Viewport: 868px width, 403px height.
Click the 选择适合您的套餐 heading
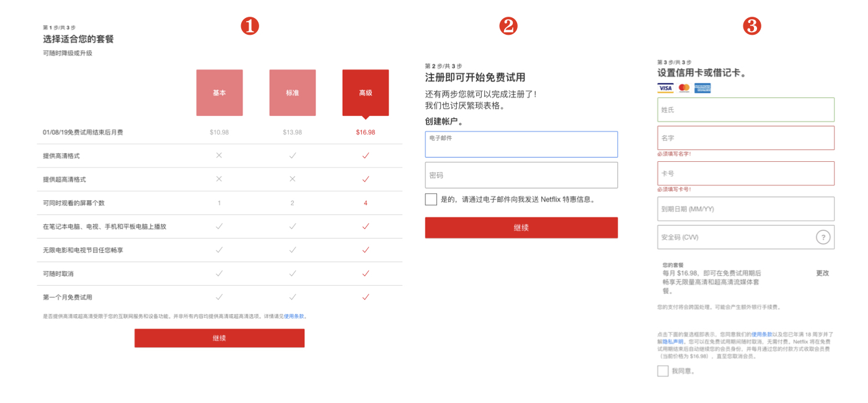(78, 39)
